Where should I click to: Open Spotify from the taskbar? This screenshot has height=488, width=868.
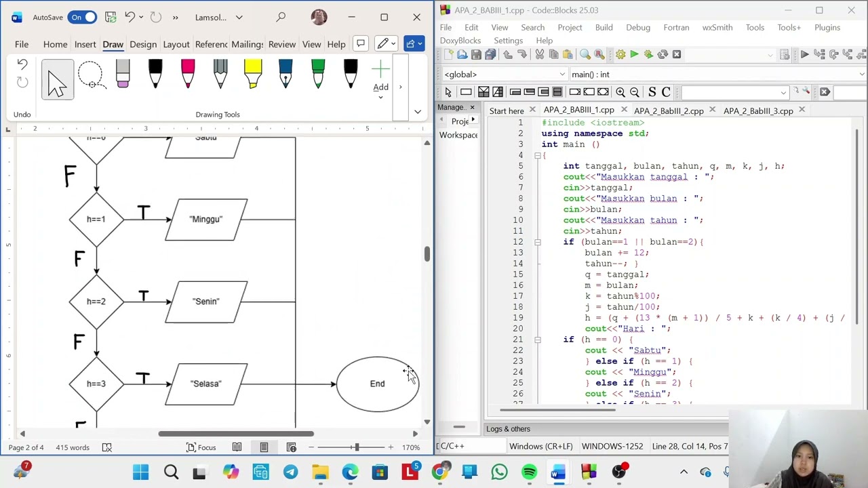(x=529, y=472)
